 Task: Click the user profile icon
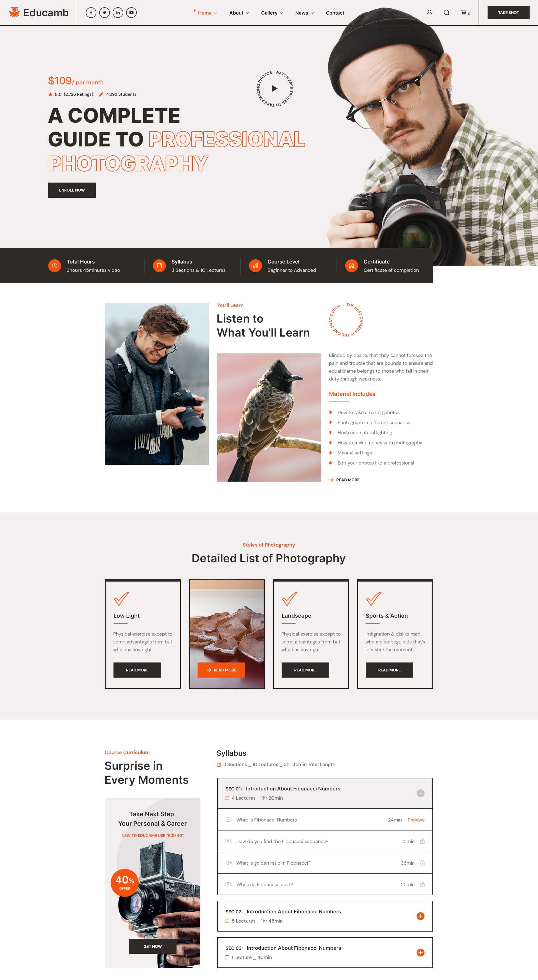coord(429,12)
